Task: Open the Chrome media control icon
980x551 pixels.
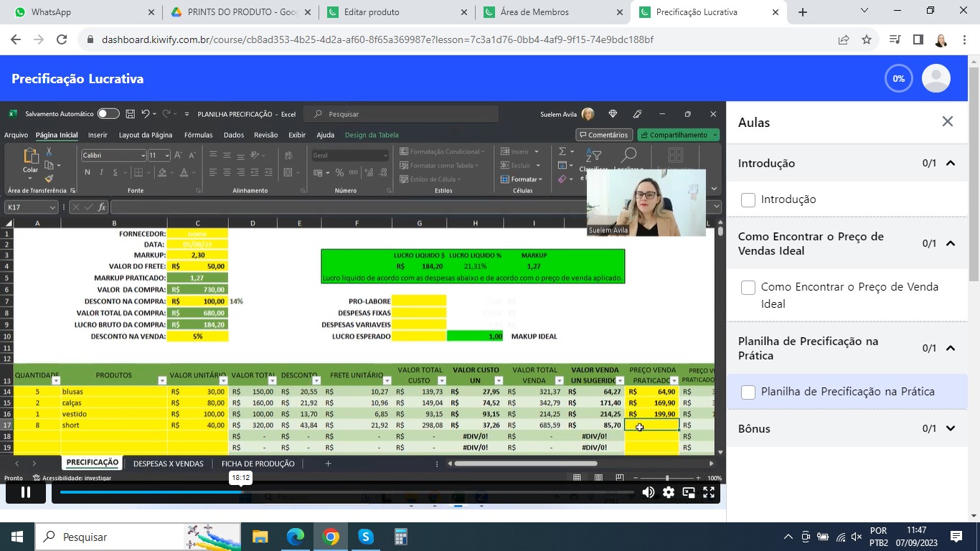Action: click(x=895, y=39)
